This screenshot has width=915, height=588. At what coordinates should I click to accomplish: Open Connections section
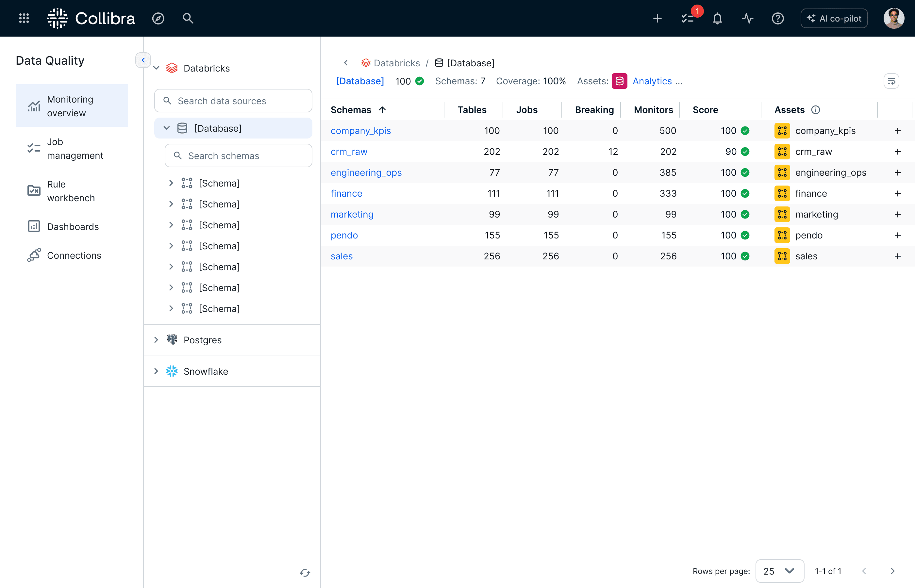pyautogui.click(x=72, y=255)
